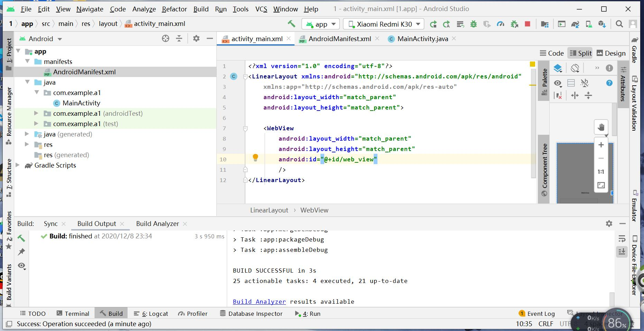This screenshot has width=644, height=331.
Task: Open the AVD Manager phone icon
Action: [588, 24]
